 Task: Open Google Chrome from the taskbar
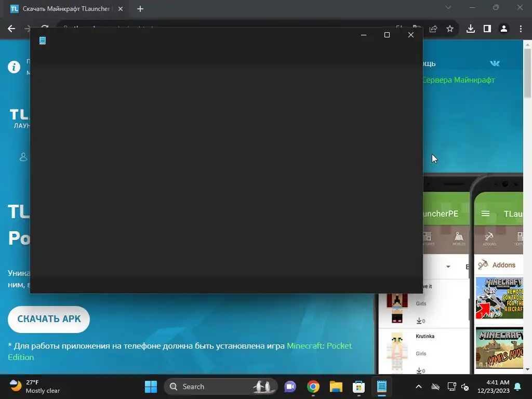tap(313, 387)
